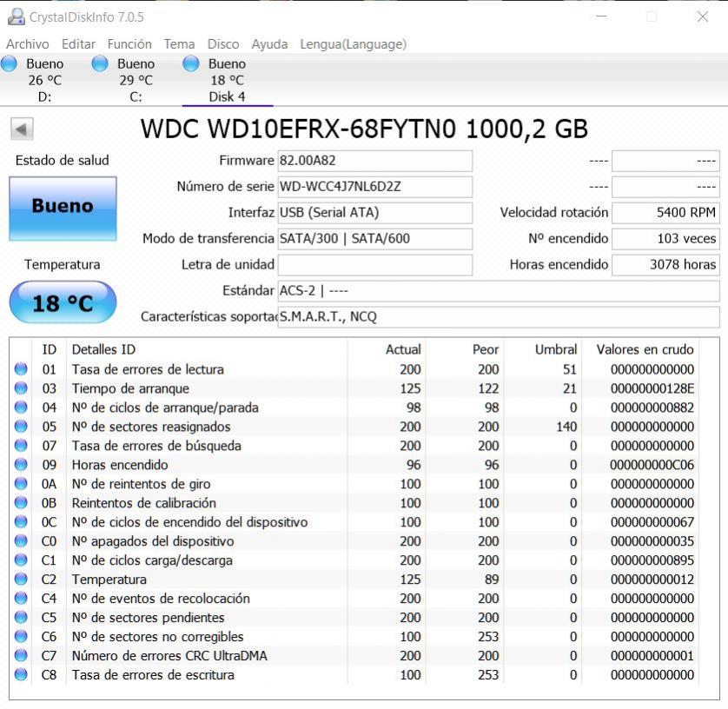Switch to the C: disk tab

coord(136,80)
